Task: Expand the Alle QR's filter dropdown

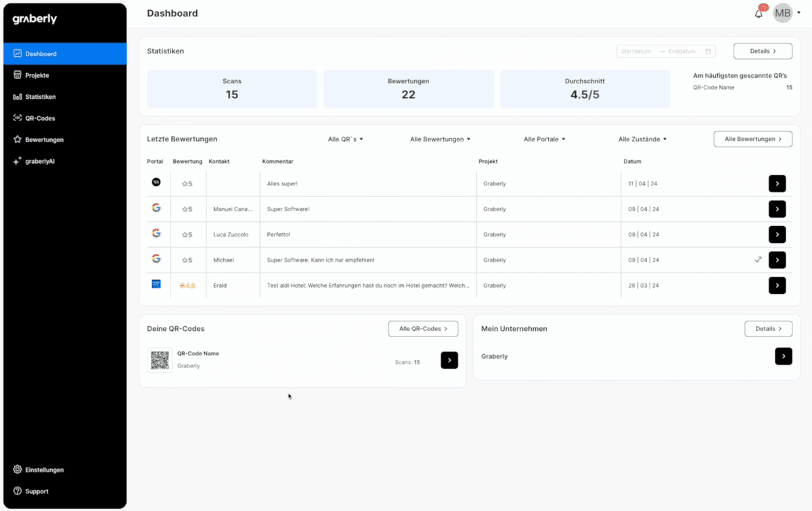Action: pyautogui.click(x=346, y=139)
